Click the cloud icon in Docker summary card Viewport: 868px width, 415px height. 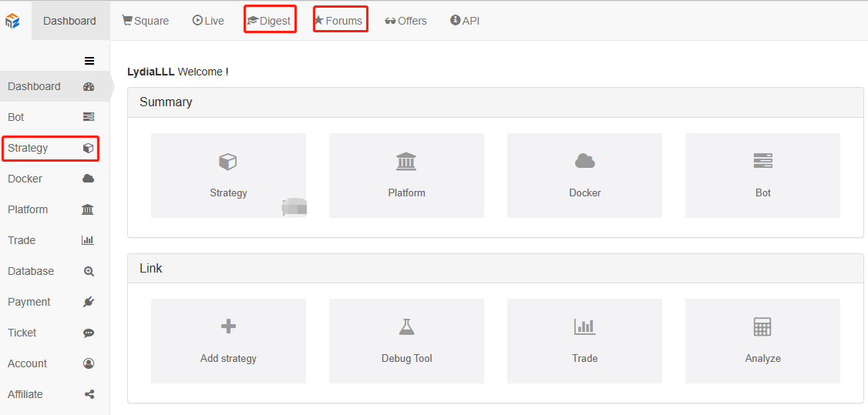584,162
